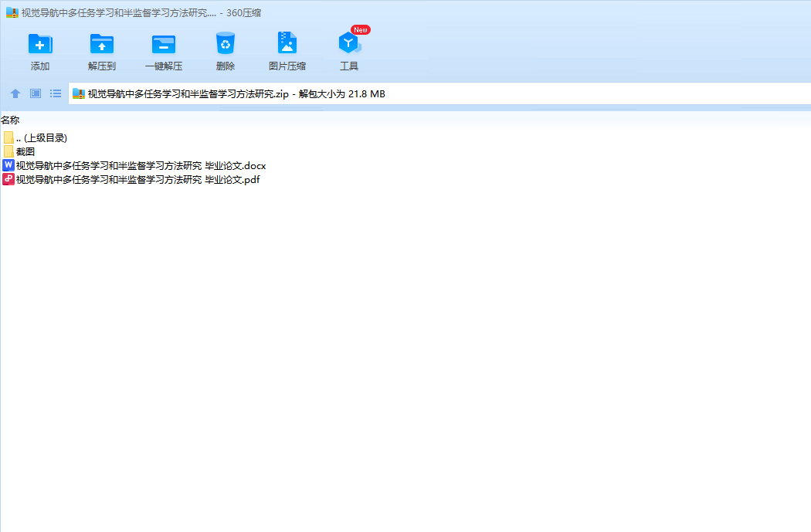Click the folder icon of 上级目录
Viewport: 811px width, 532px height.
8,137
